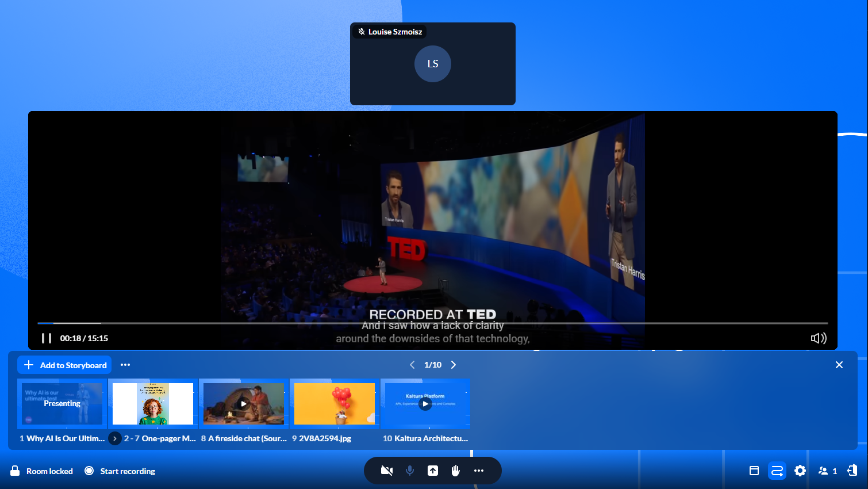Screen dimensions: 868x489
Task: Toggle the microphone in bottom toolbar
Action: (x=410, y=471)
